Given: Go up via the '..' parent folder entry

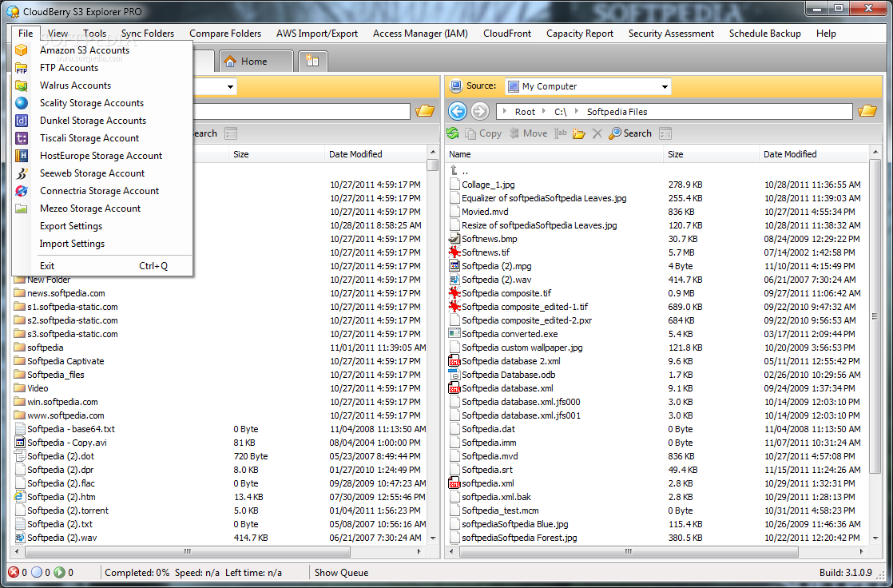Looking at the screenshot, I should tap(459, 171).
